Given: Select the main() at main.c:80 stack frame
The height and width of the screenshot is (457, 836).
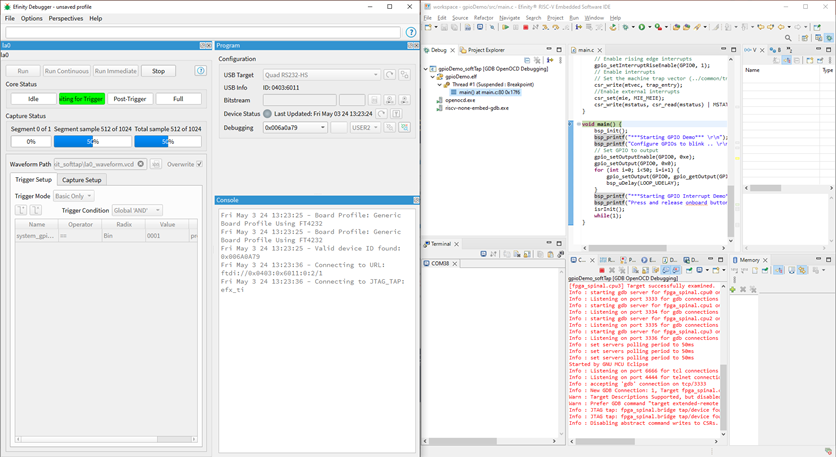Looking at the screenshot, I should click(x=485, y=92).
